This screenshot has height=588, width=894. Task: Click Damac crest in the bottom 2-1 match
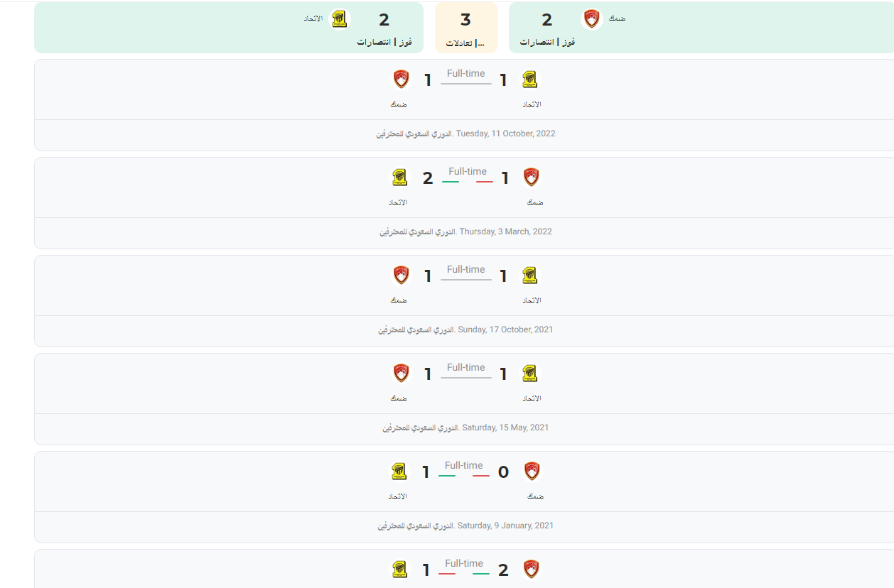tap(532, 570)
